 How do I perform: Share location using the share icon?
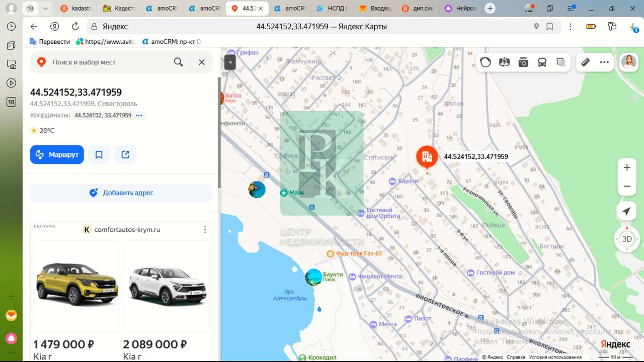pyautogui.click(x=125, y=155)
